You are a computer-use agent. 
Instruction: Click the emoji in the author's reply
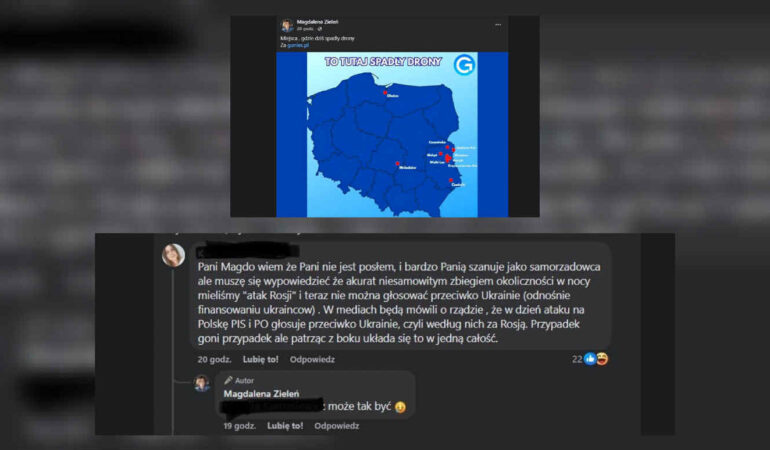400,407
